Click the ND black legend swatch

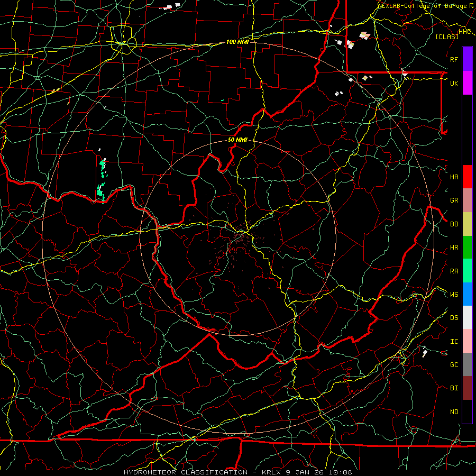(467, 411)
